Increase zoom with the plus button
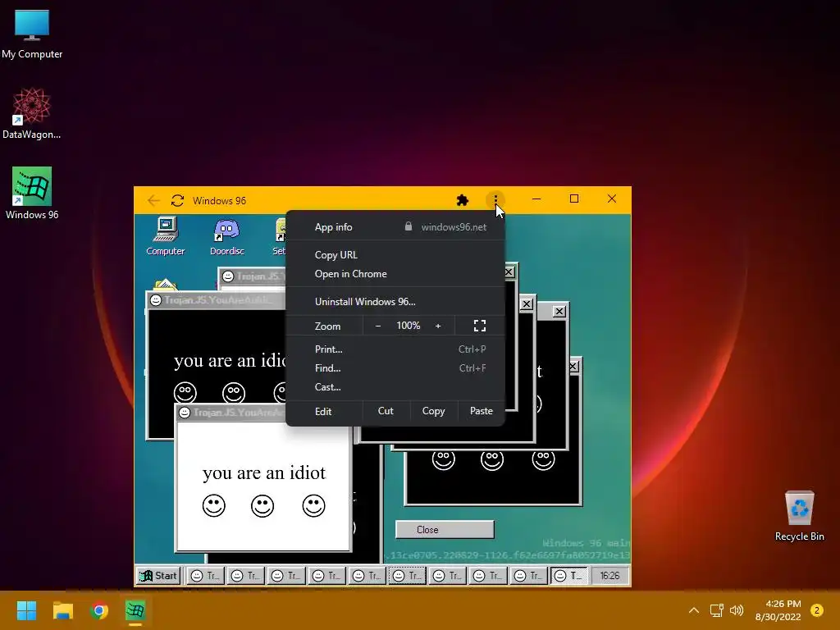 coord(438,326)
